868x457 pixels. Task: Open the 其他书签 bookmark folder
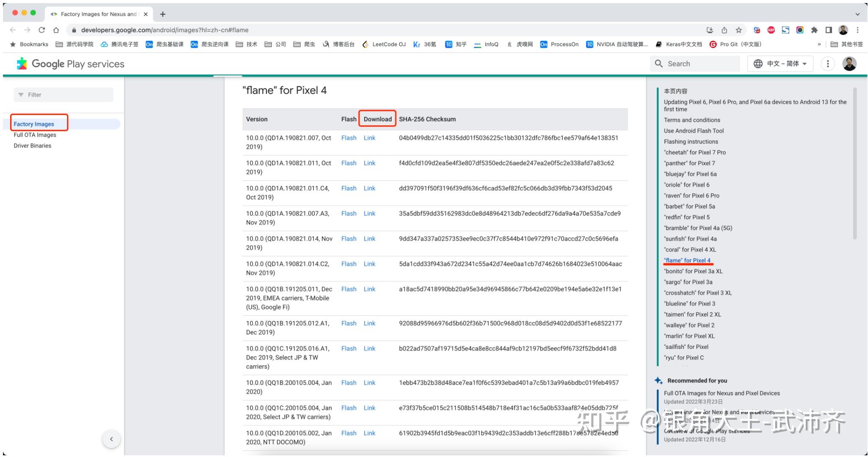point(847,44)
